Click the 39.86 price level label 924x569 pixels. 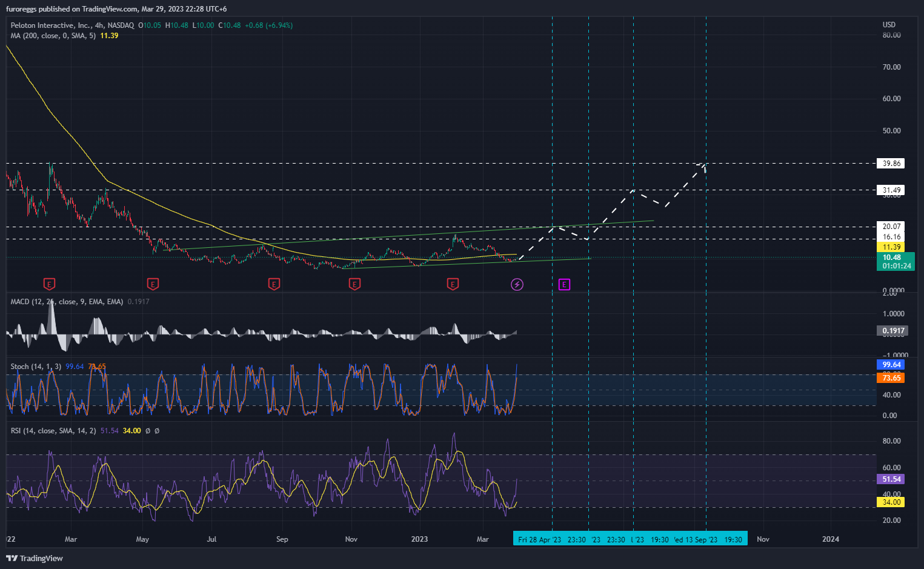(x=891, y=164)
